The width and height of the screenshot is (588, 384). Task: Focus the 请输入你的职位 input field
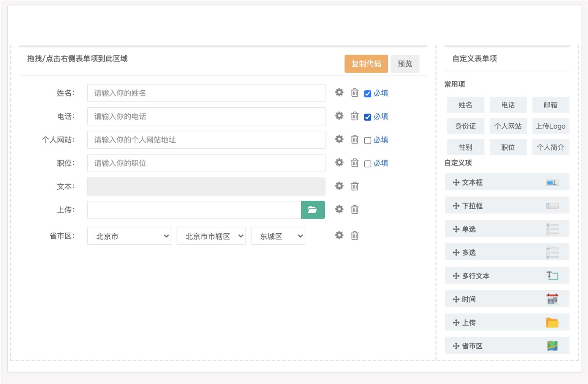click(206, 163)
